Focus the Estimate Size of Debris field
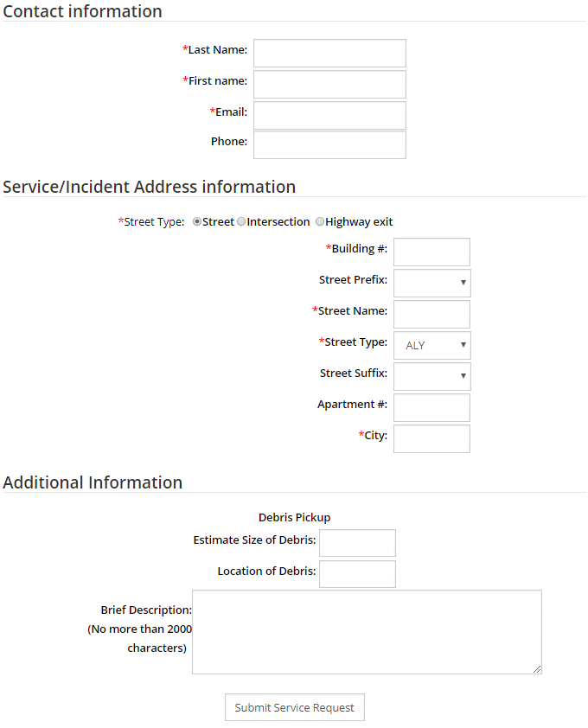This screenshot has height=728, width=588. point(357,543)
